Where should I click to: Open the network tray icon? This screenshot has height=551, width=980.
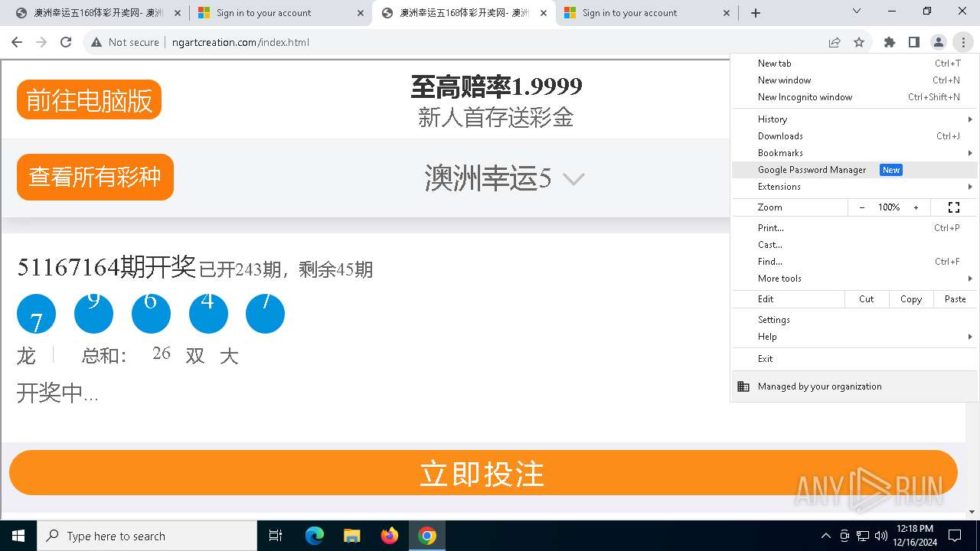tap(863, 536)
